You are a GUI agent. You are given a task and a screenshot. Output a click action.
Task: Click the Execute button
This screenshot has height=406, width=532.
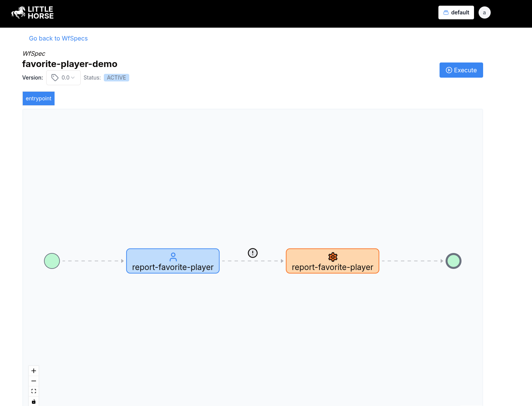[x=461, y=70]
